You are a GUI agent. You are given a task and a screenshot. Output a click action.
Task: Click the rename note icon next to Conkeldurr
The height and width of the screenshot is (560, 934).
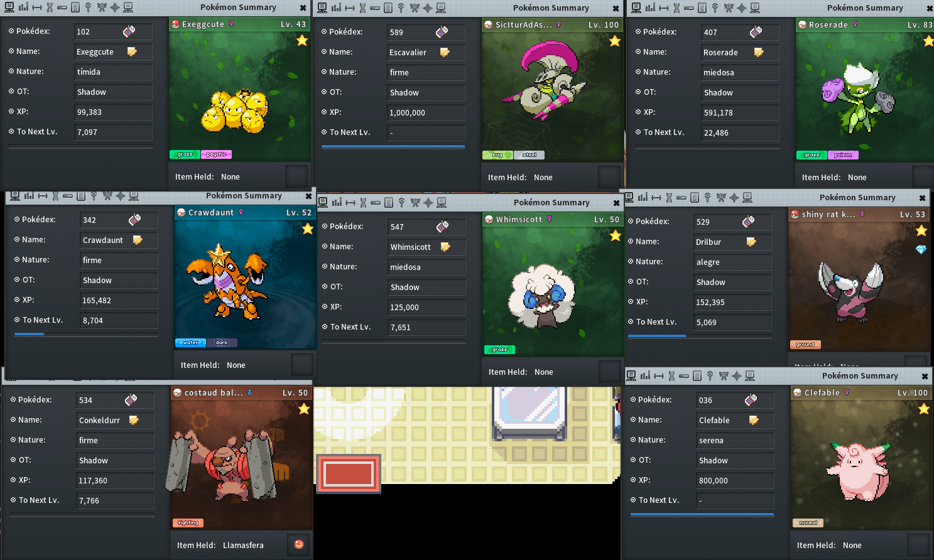[134, 420]
